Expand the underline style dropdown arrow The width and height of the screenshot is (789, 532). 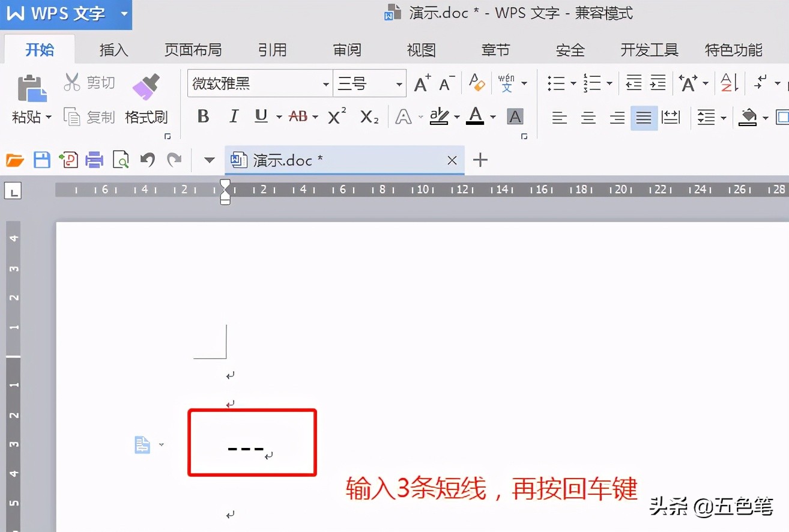[x=279, y=116]
